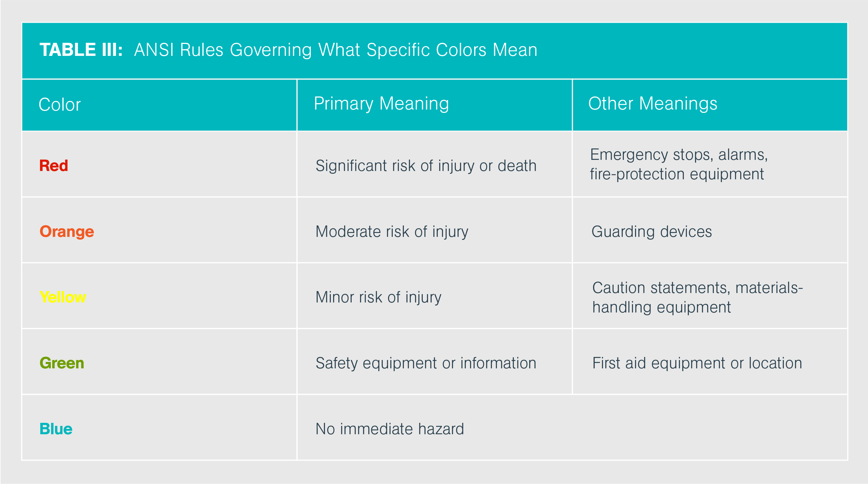
Task: Click the teal "Blue" color label
Action: point(56,429)
